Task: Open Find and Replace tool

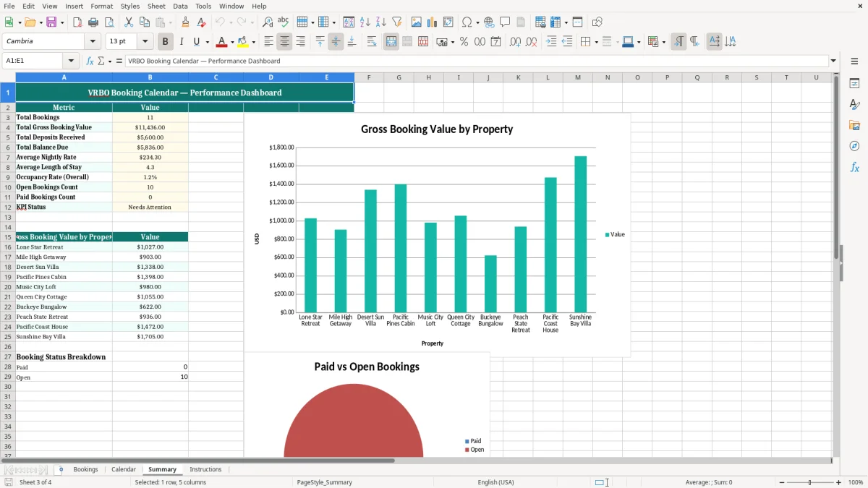Action: (268, 22)
